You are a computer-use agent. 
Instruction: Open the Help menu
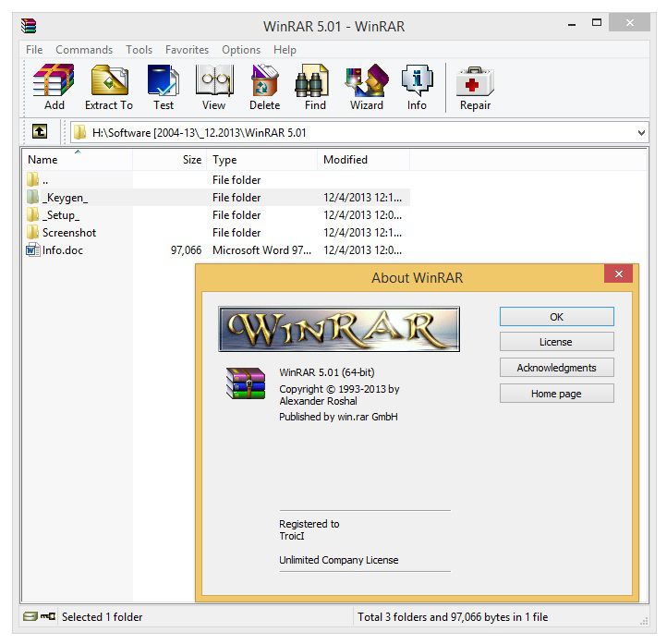[x=285, y=50]
